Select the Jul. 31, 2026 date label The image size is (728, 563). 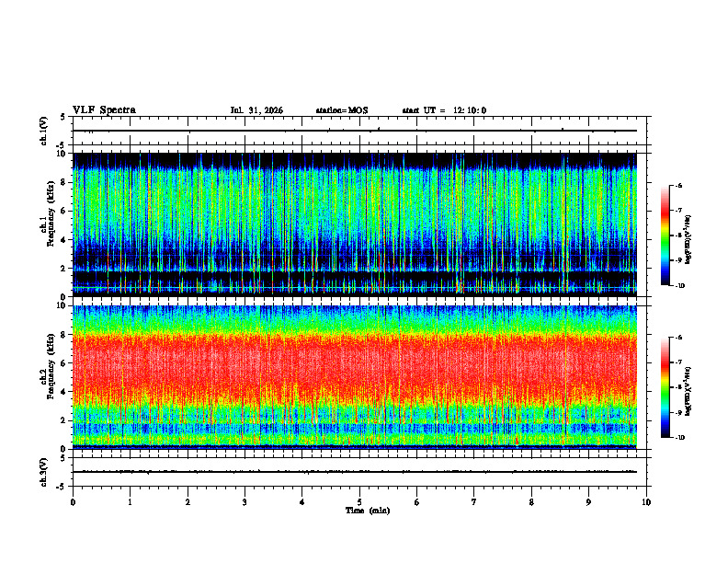click(256, 110)
